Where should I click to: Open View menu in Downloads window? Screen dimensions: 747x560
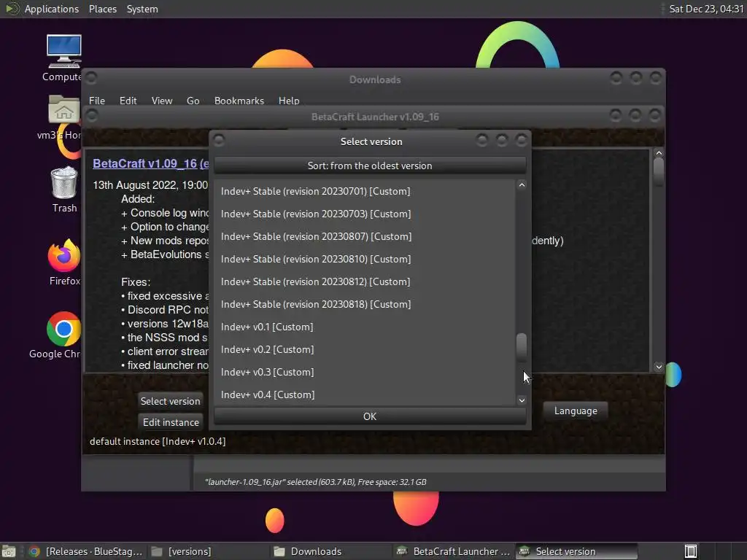(x=161, y=101)
